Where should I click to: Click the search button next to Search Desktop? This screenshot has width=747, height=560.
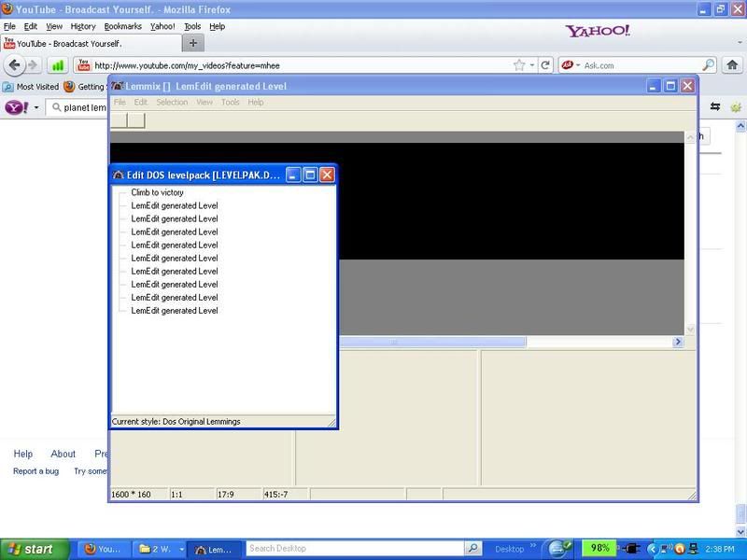click(x=472, y=549)
